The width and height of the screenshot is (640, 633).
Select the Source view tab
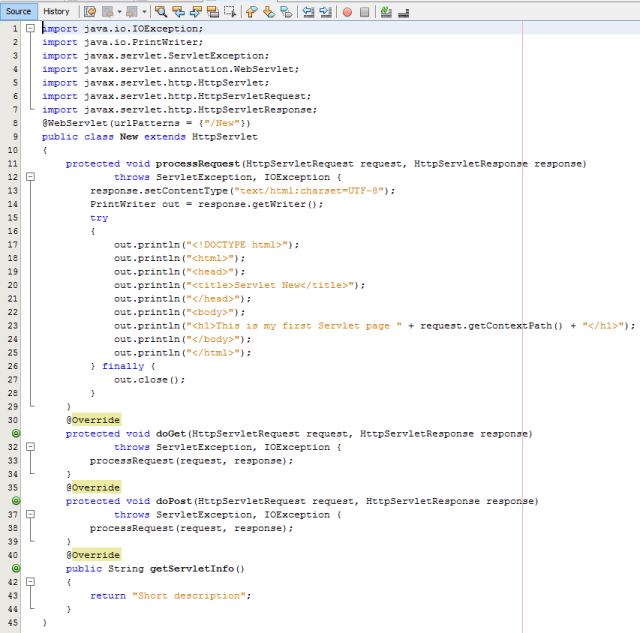coord(20,11)
